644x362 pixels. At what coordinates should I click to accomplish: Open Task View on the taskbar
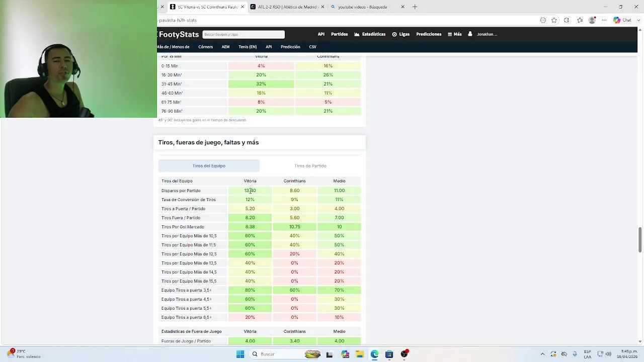coord(330,354)
